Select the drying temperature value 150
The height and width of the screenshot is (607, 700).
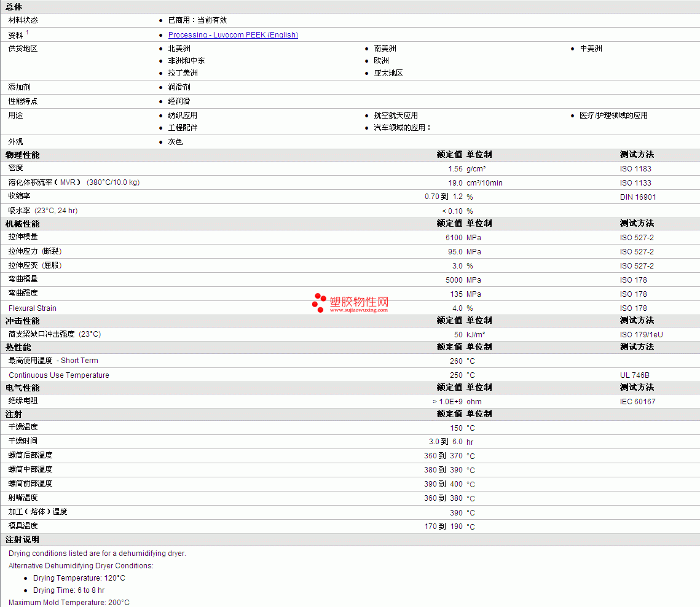[456, 428]
